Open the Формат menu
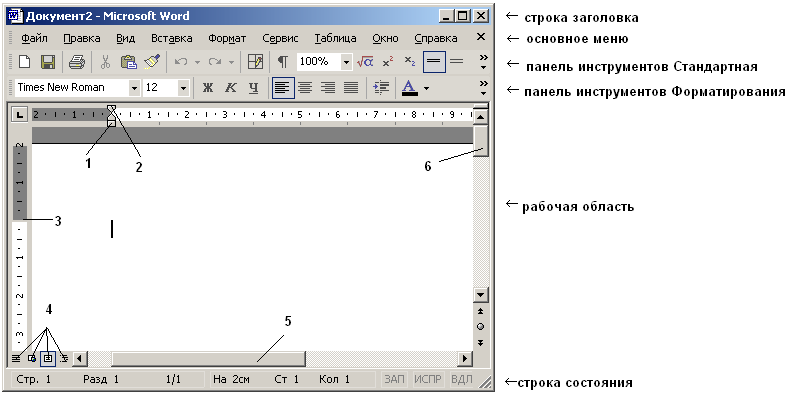 (227, 38)
